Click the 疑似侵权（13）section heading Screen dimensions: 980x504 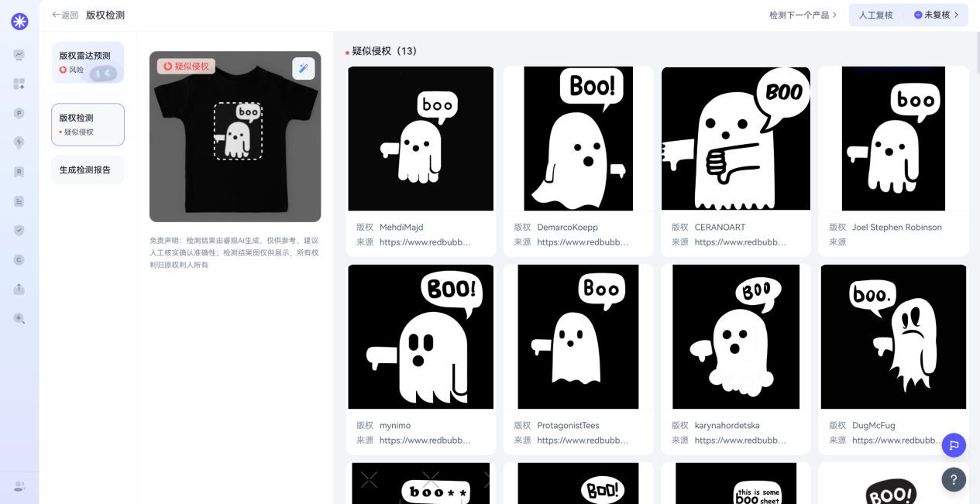384,51
